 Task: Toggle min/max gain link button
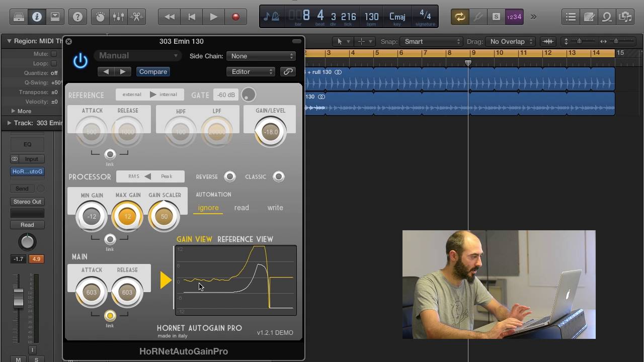pyautogui.click(x=110, y=239)
